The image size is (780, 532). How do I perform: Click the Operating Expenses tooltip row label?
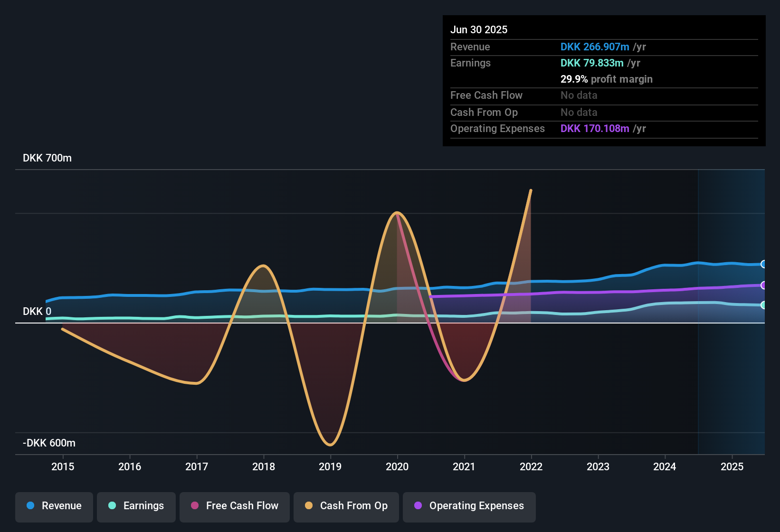tap(497, 129)
